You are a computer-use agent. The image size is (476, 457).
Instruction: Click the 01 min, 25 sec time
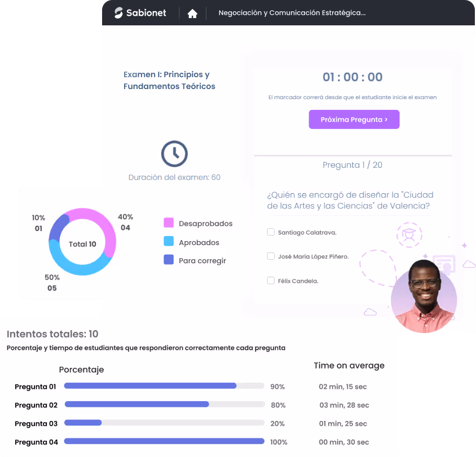tap(343, 424)
